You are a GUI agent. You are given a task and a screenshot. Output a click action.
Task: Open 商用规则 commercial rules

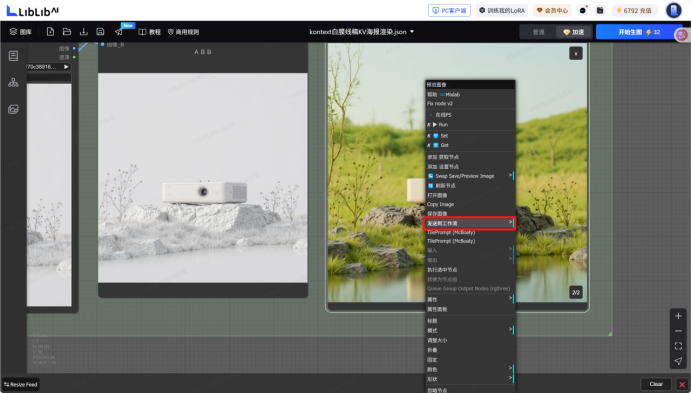coord(183,32)
